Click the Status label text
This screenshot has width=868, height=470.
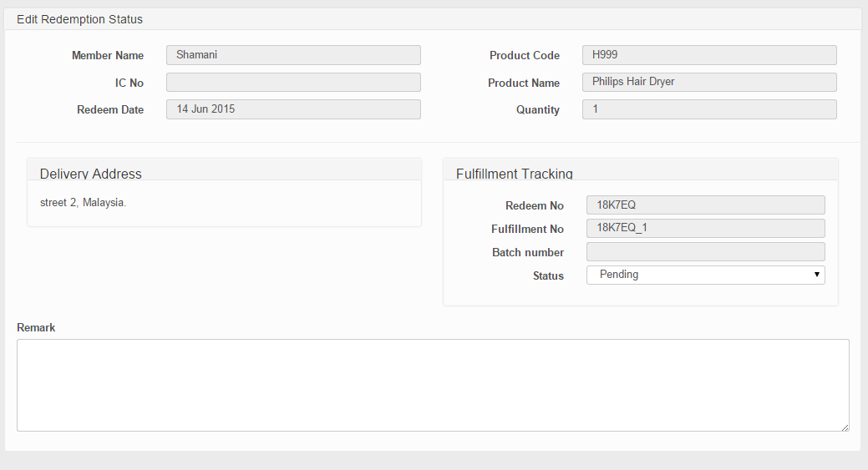548,275
